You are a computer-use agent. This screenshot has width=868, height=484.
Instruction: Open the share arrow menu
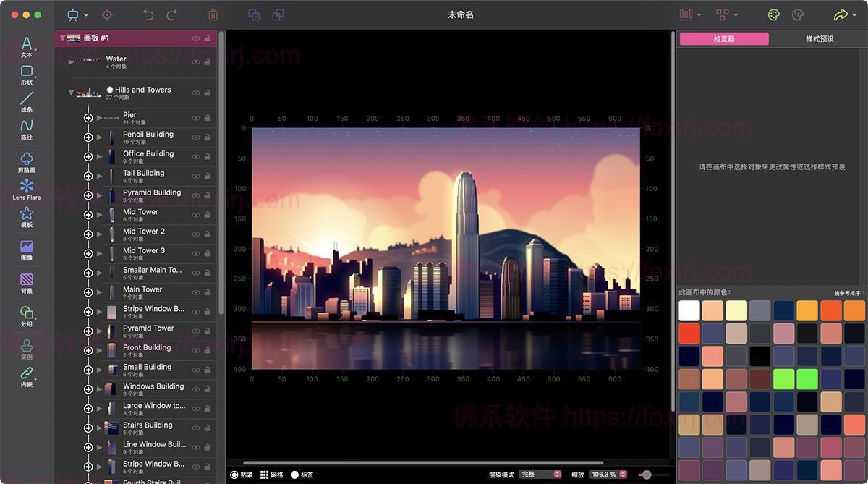(841, 14)
